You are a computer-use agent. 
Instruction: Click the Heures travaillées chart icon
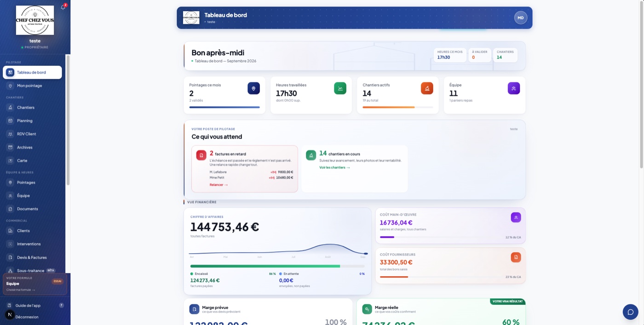tap(340, 88)
